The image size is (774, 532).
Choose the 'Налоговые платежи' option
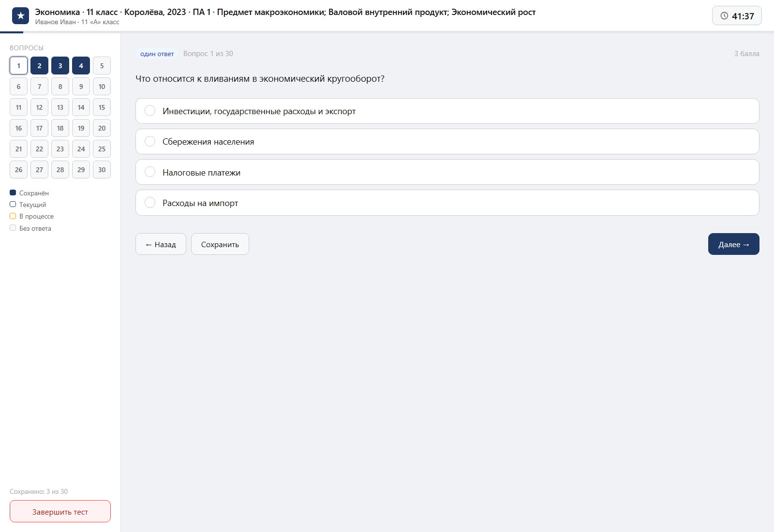(x=447, y=172)
